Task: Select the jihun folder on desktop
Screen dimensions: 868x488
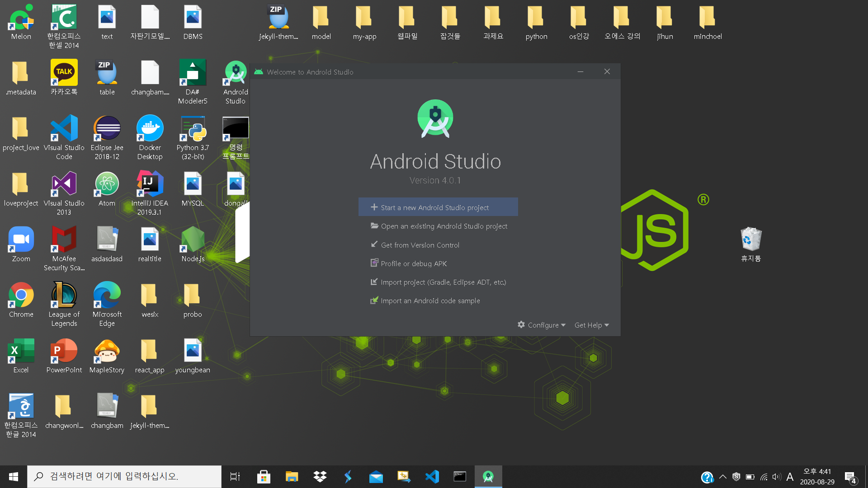Action: tap(665, 22)
